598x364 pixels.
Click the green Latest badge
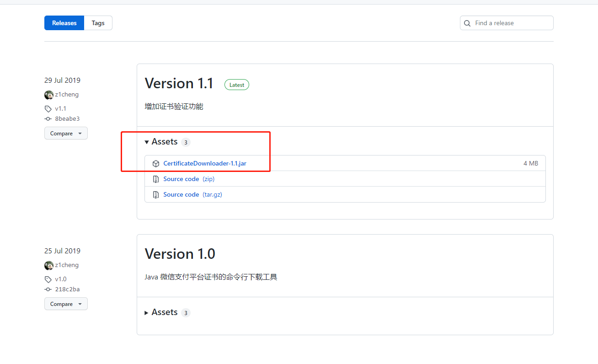point(237,85)
